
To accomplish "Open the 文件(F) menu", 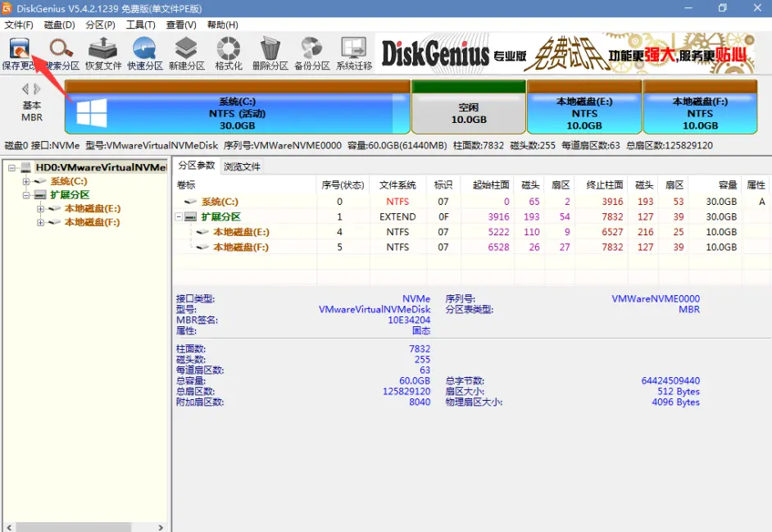I will 19,25.
